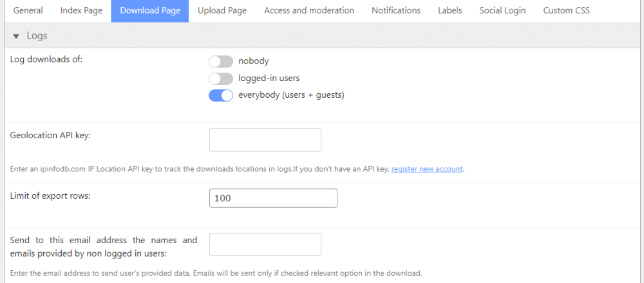Image resolution: width=644 pixels, height=283 pixels.
Task: Focus the Limit of export rows field
Action: pos(273,198)
